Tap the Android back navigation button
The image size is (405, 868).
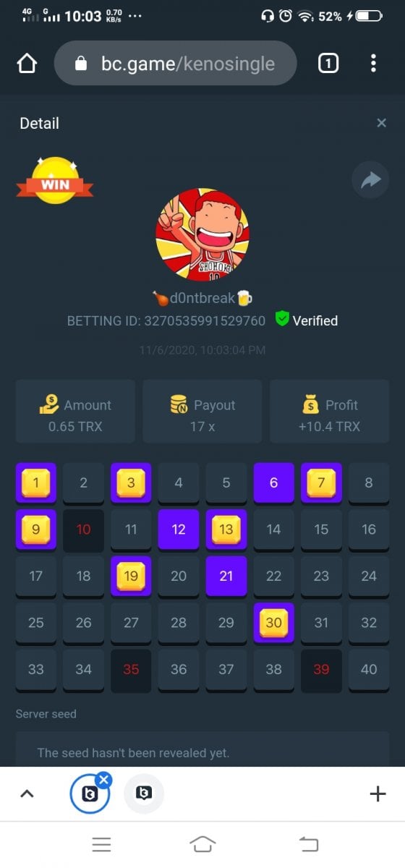tap(309, 844)
